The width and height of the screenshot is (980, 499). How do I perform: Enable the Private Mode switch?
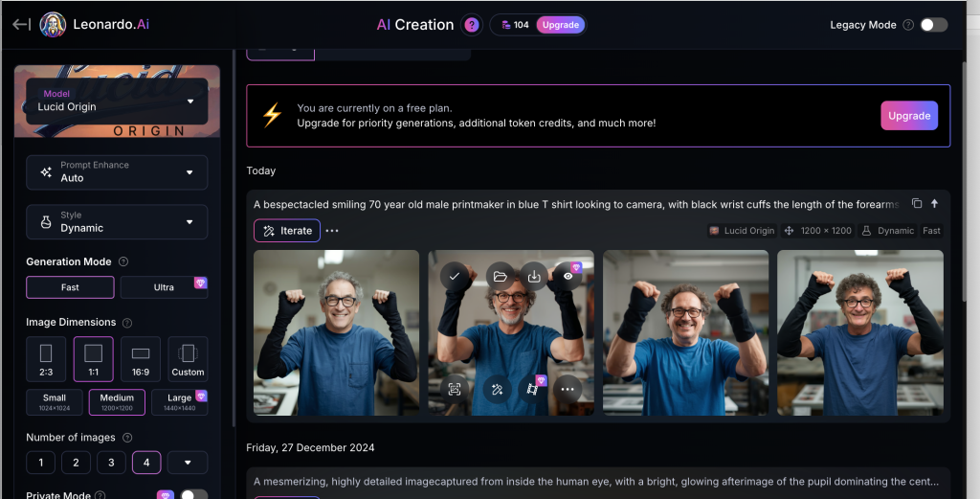[x=193, y=494]
